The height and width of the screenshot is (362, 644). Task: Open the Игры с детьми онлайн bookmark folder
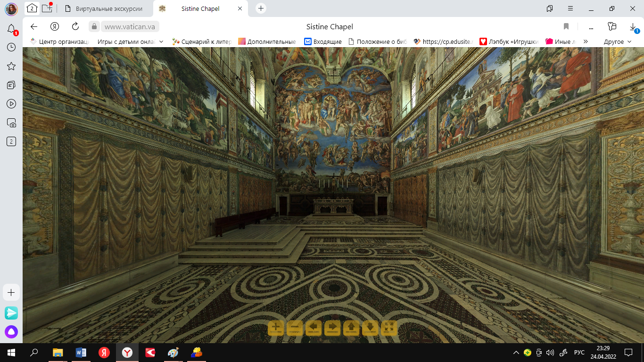(x=131, y=41)
